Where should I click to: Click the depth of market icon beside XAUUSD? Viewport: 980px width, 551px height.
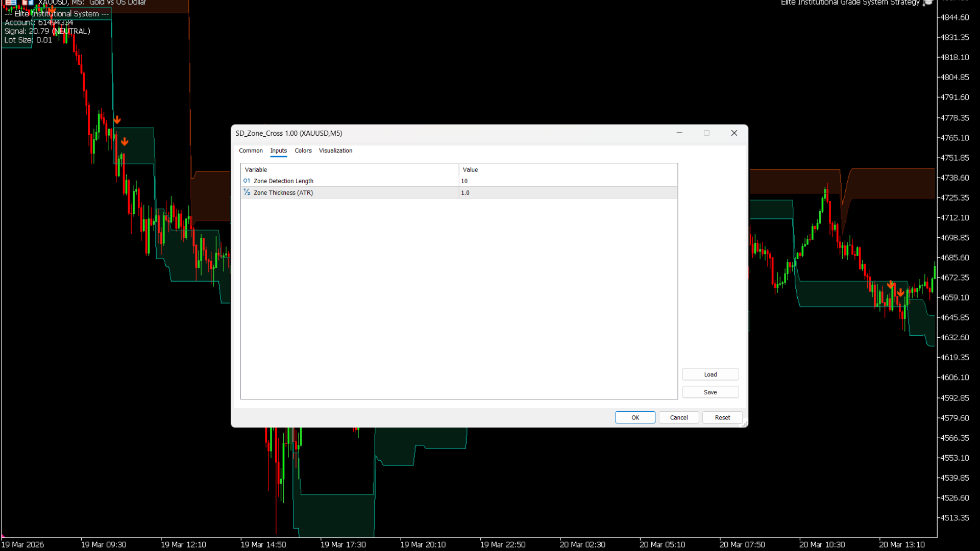pyautogui.click(x=28, y=2)
